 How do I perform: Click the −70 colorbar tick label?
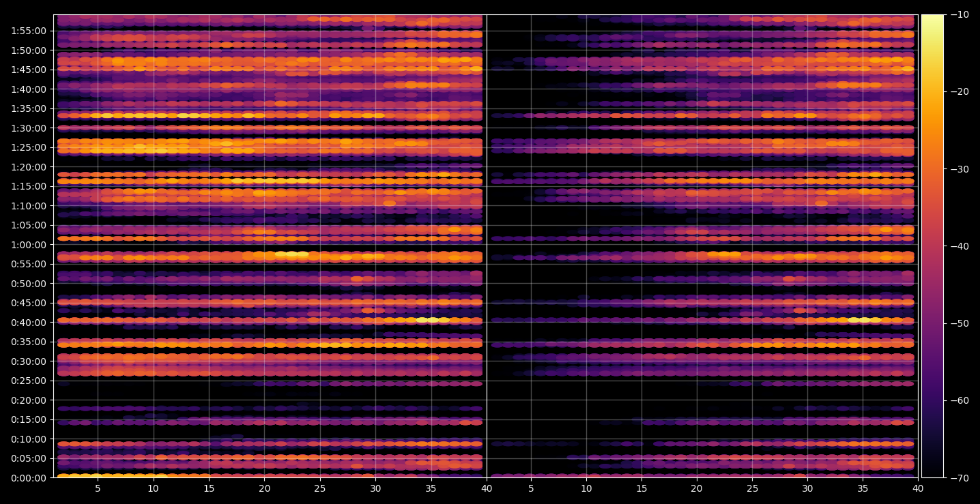[x=958, y=477]
